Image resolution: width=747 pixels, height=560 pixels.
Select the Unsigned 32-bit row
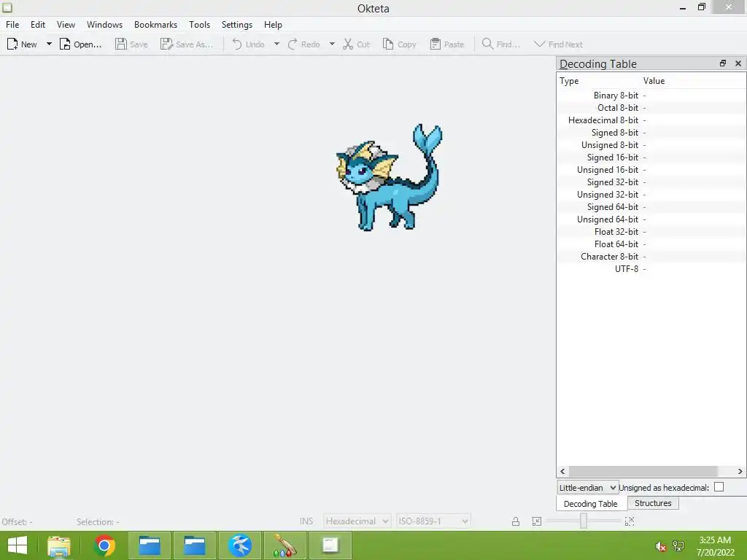pyautogui.click(x=651, y=194)
